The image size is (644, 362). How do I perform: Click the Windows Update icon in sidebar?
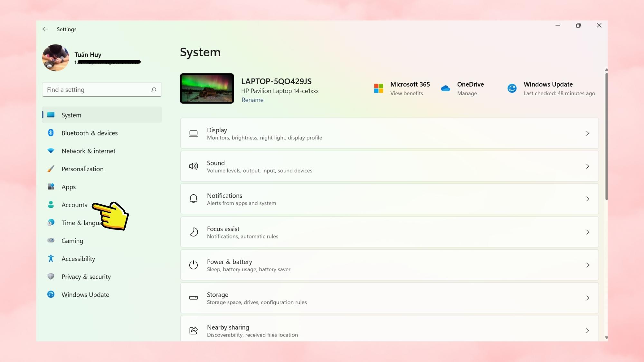tap(51, 294)
